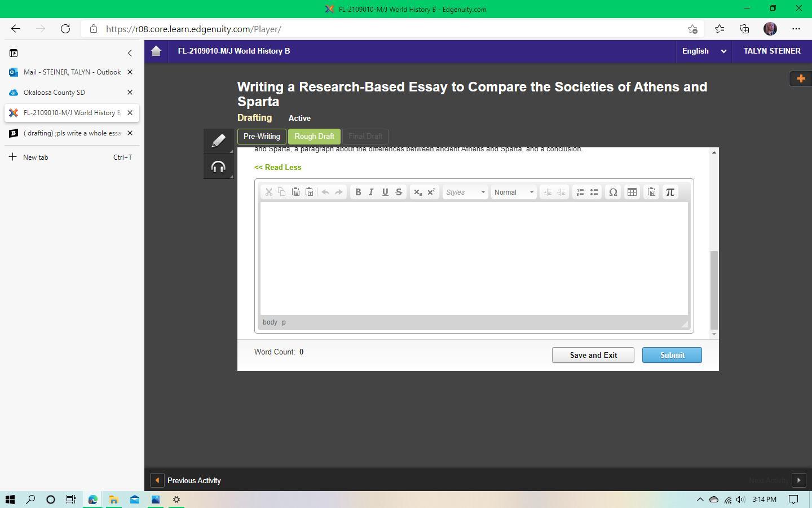This screenshot has width=812, height=508.
Task: Open File Explorer from the taskbar
Action: (113, 500)
